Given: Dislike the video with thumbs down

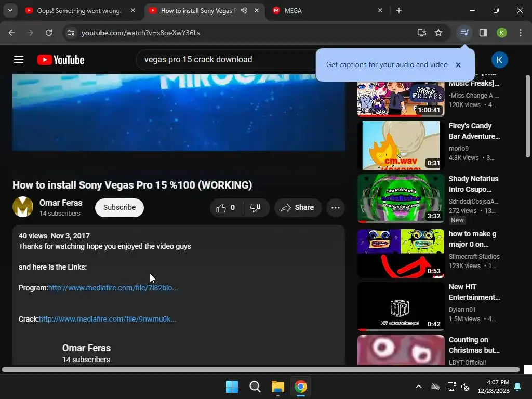Looking at the screenshot, I should click(x=256, y=208).
